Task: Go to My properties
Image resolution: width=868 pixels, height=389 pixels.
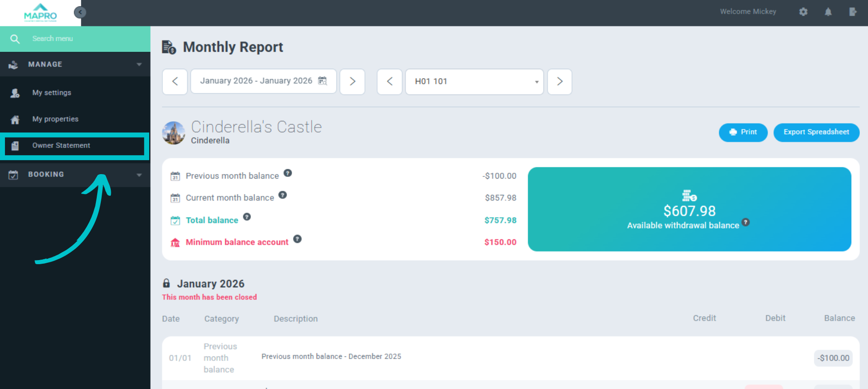Action: pyautogui.click(x=55, y=119)
